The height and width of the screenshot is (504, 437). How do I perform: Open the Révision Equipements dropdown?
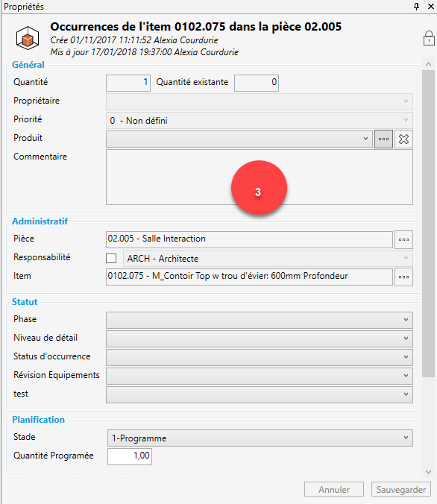(x=260, y=376)
